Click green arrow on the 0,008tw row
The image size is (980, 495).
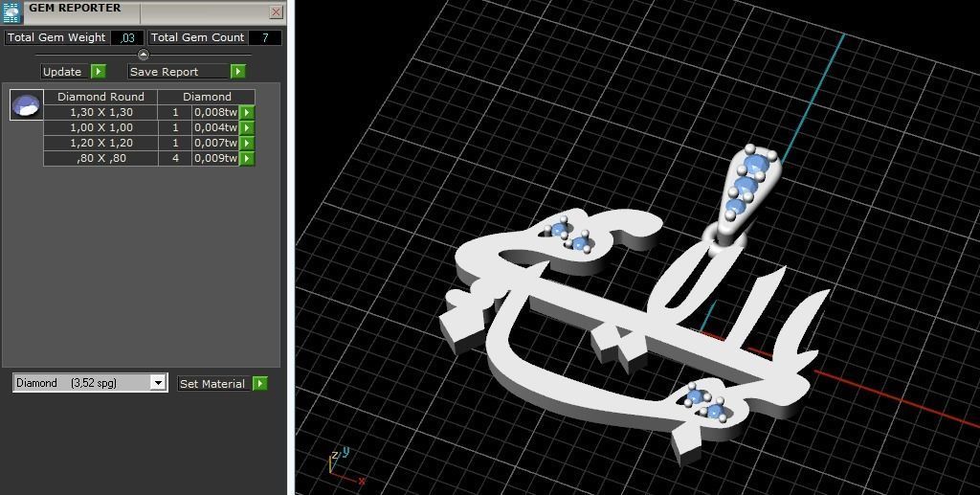[247, 112]
